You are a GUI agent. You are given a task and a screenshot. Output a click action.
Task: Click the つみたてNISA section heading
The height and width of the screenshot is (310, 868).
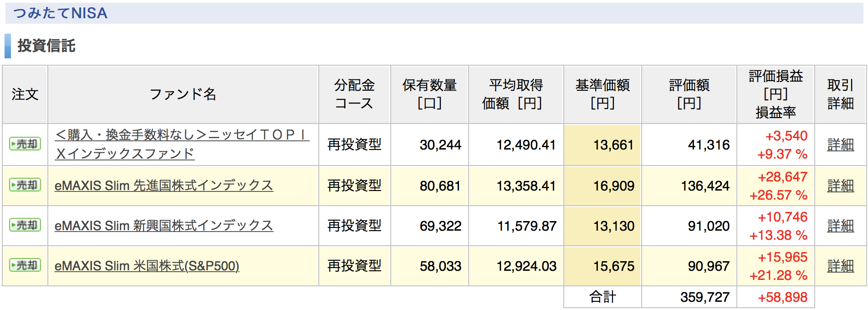pos(61,13)
